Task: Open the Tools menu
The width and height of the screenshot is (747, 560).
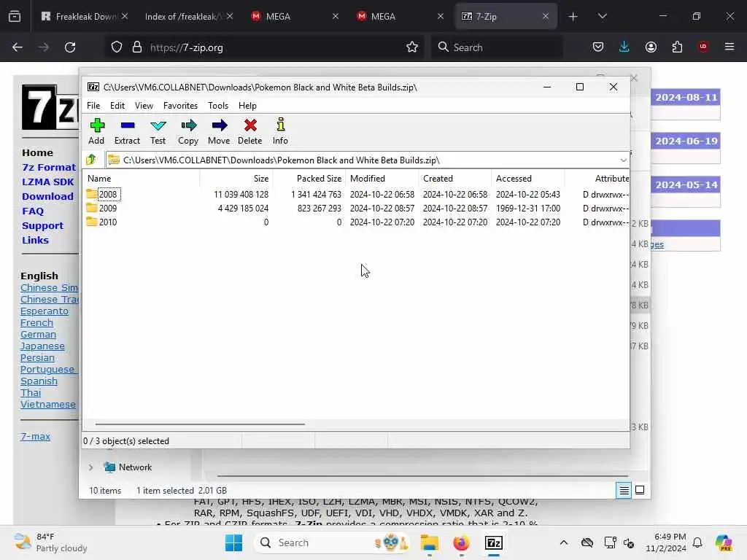Action: pyautogui.click(x=217, y=106)
